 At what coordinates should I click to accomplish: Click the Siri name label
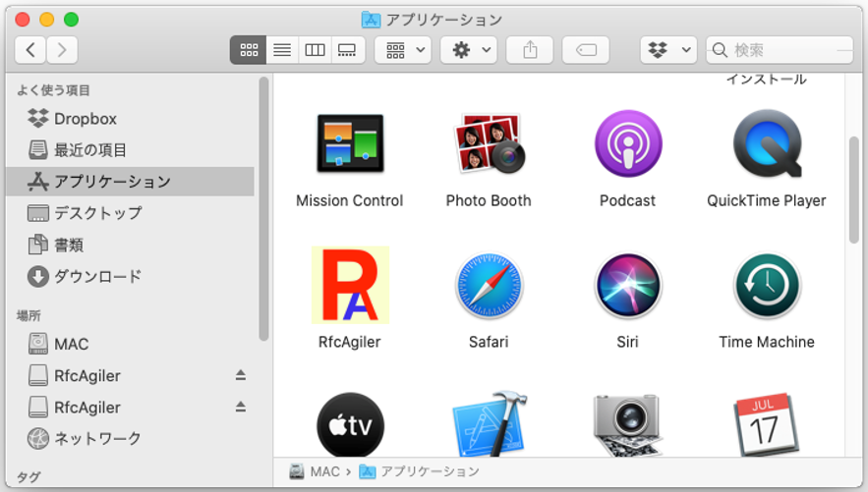tap(628, 342)
